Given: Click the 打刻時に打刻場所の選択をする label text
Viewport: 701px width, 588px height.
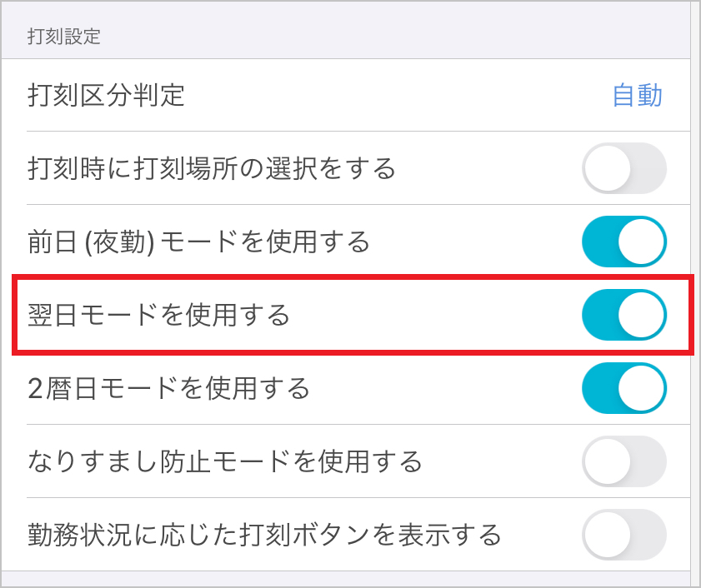Looking at the screenshot, I should pos(212,169).
